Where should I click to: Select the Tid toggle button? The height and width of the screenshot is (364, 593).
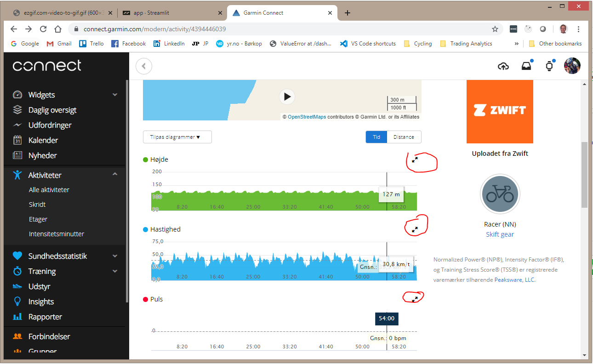point(376,136)
